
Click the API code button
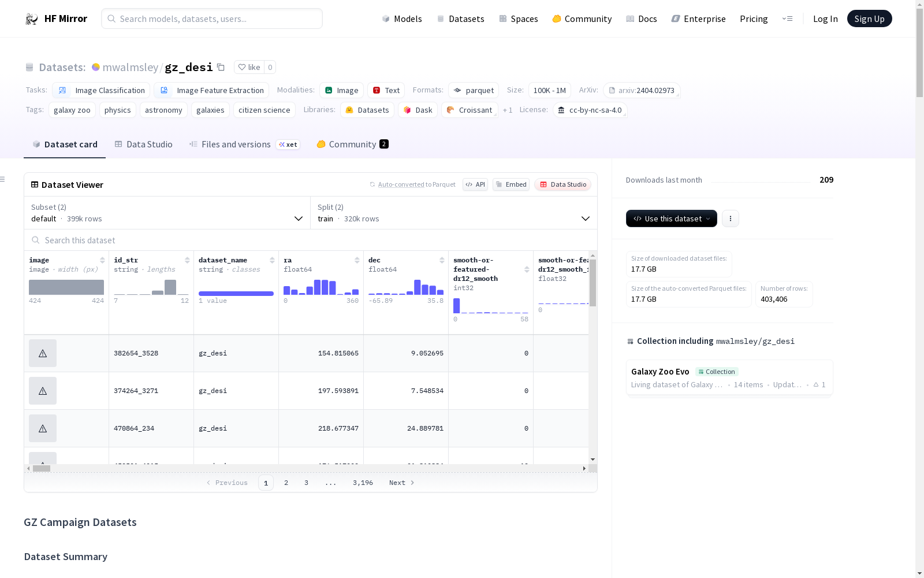coord(475,184)
